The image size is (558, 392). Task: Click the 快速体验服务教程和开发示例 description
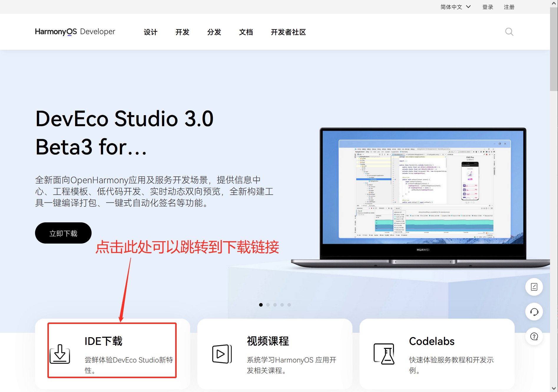[x=451, y=365]
